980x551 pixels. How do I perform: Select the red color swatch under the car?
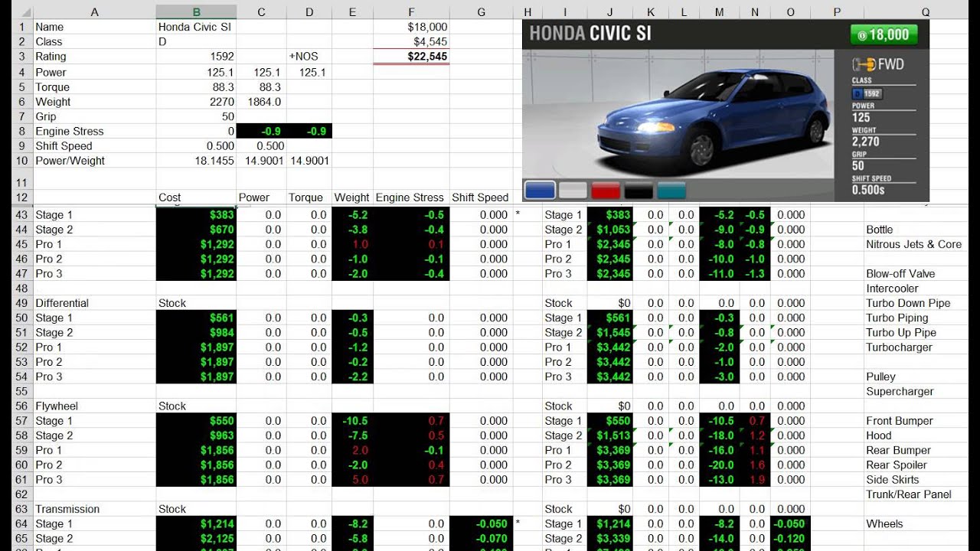606,190
